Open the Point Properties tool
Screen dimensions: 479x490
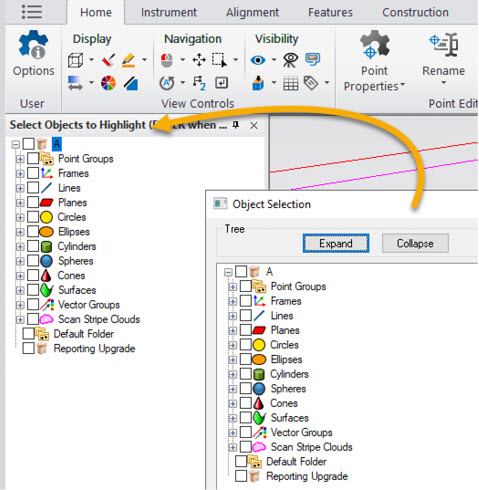click(374, 61)
